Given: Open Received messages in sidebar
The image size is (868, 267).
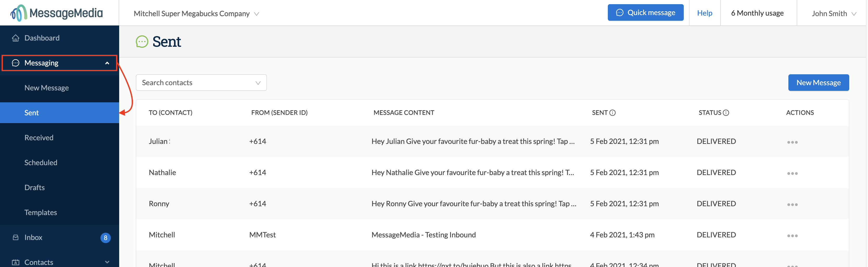Looking at the screenshot, I should click(39, 138).
